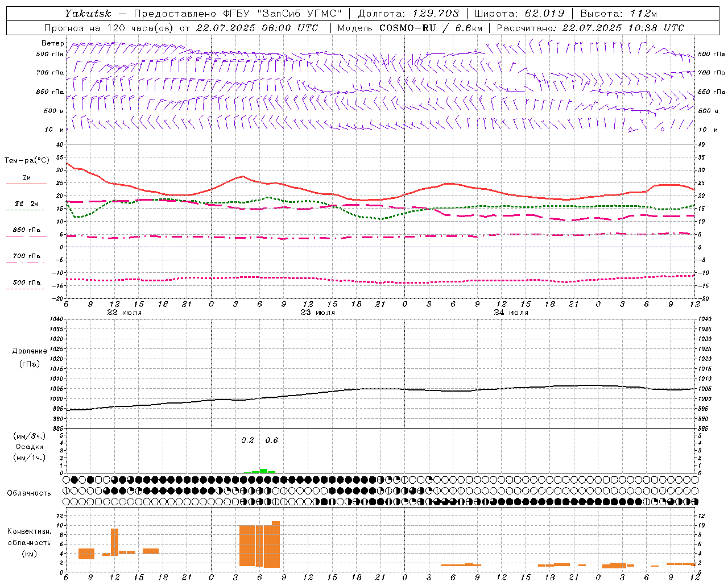Click the green precipitation bar in Осадки panel
This screenshot has width=728, height=582.
click(x=263, y=471)
